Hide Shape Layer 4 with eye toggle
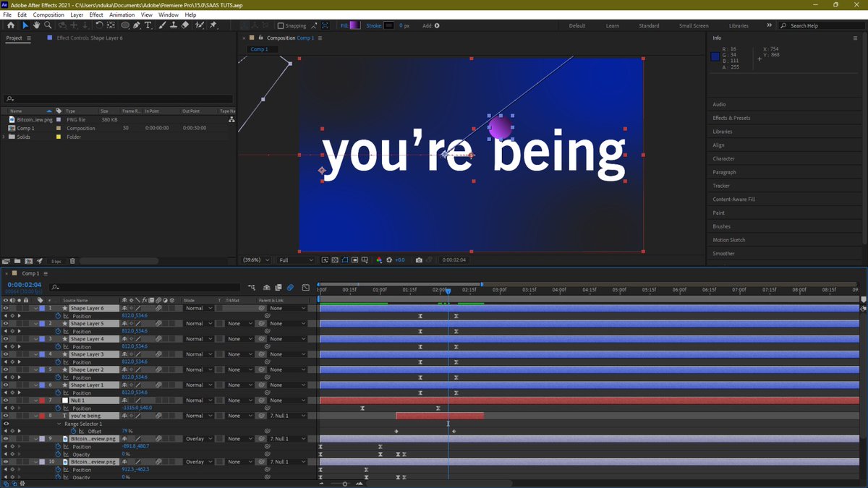 click(5, 338)
